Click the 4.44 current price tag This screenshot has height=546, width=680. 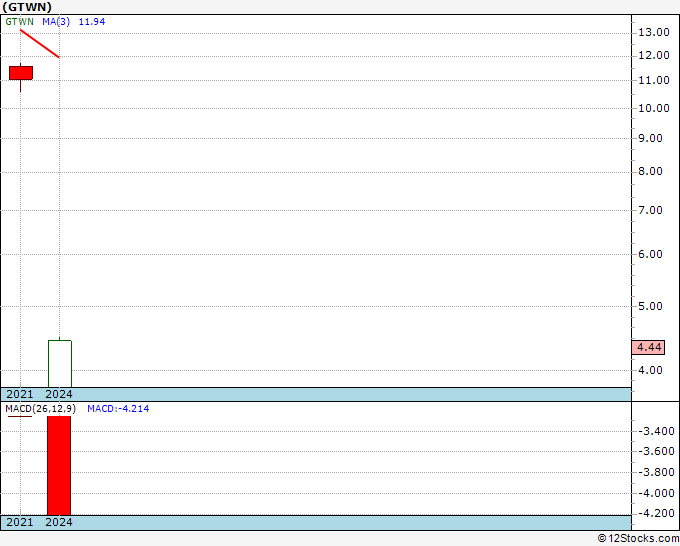click(x=648, y=347)
